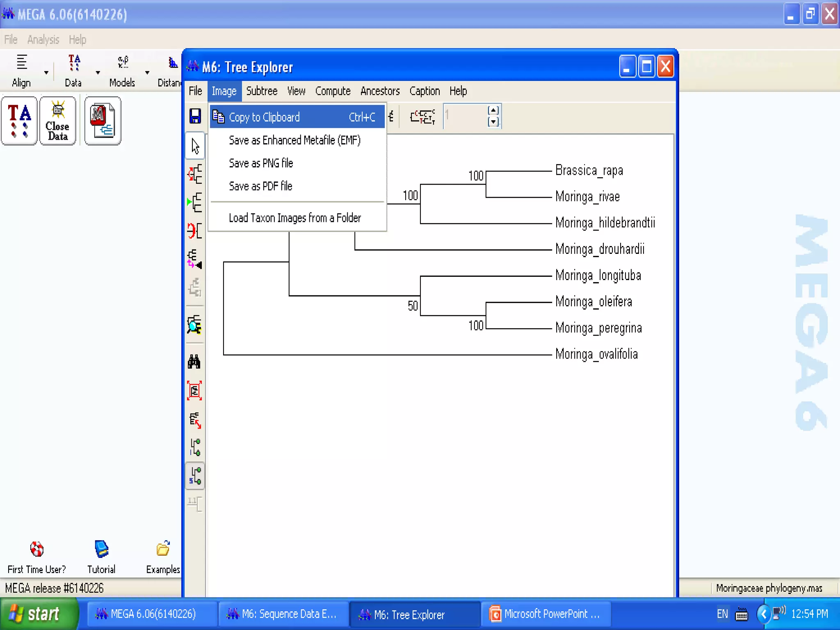Open the View menu in Tree Explorer
Screen dimensions: 840x630
296,91
